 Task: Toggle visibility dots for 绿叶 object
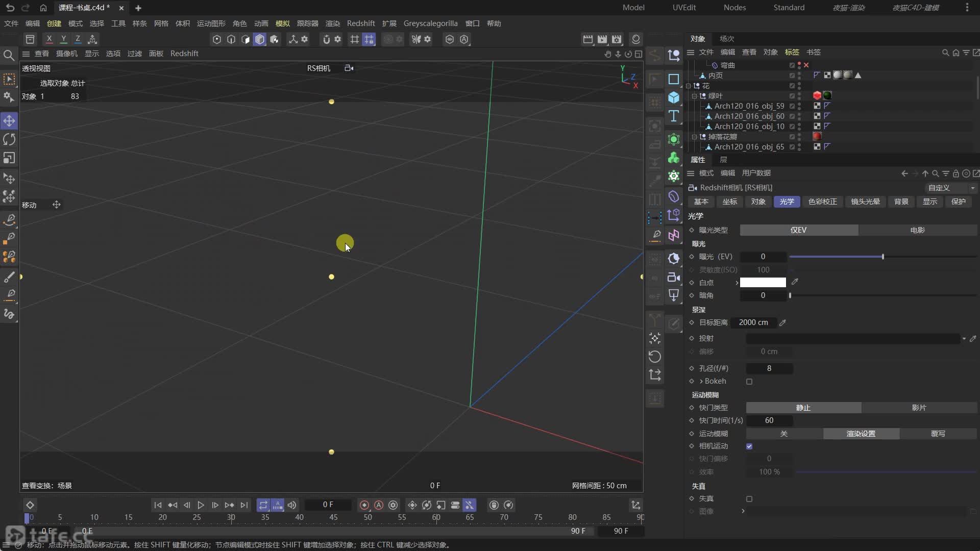799,96
